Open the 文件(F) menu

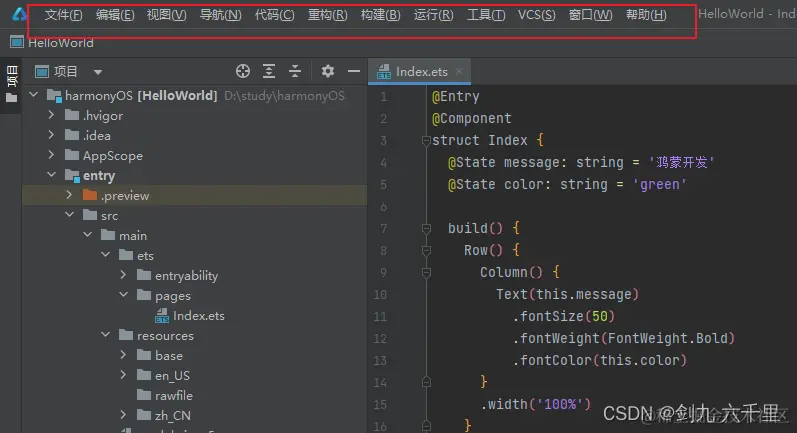point(64,15)
